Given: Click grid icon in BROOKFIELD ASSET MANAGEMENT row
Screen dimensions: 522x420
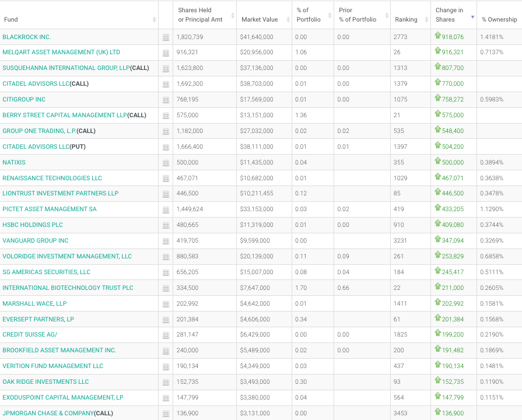Looking at the screenshot, I should pos(166,351).
